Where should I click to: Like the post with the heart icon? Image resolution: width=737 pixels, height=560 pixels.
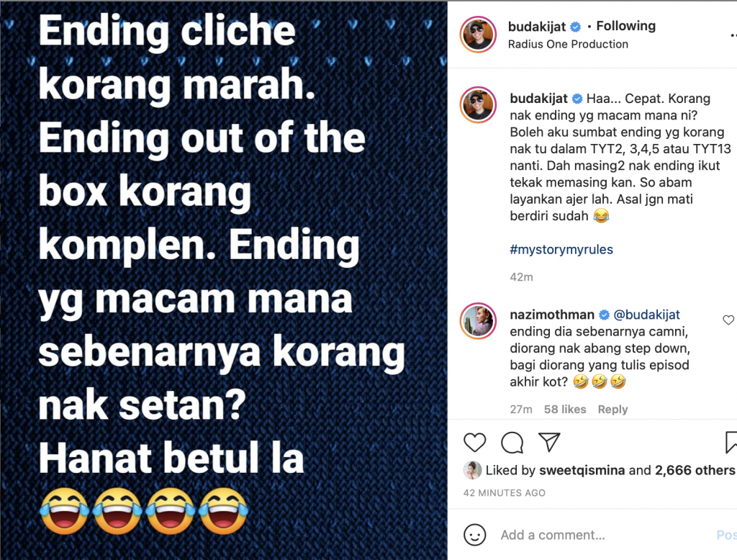(474, 443)
